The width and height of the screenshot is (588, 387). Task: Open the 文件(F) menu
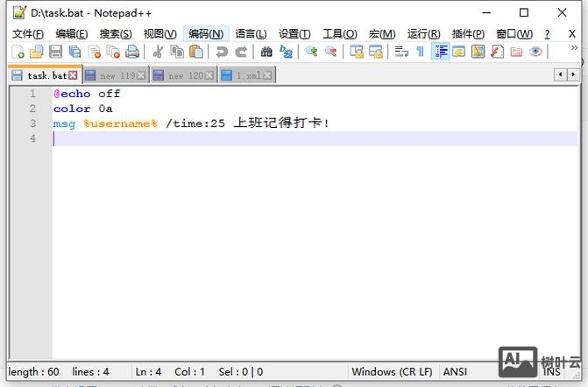(x=28, y=34)
